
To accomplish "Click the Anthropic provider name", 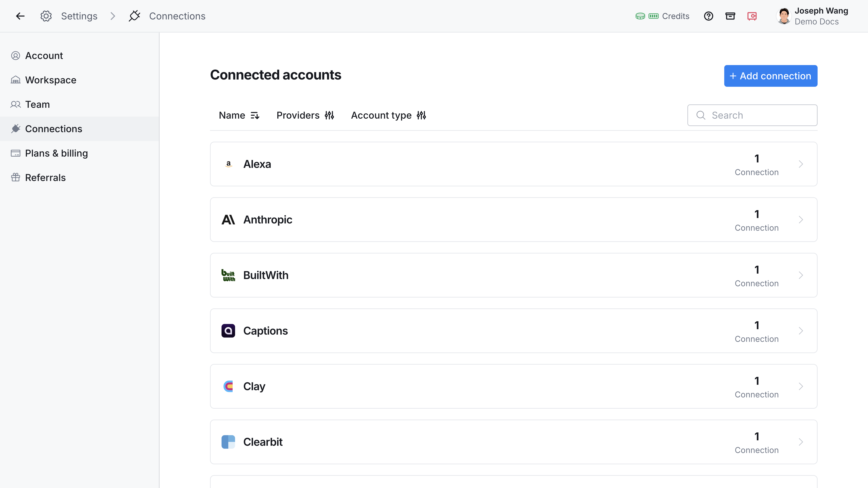I will pyautogui.click(x=268, y=220).
